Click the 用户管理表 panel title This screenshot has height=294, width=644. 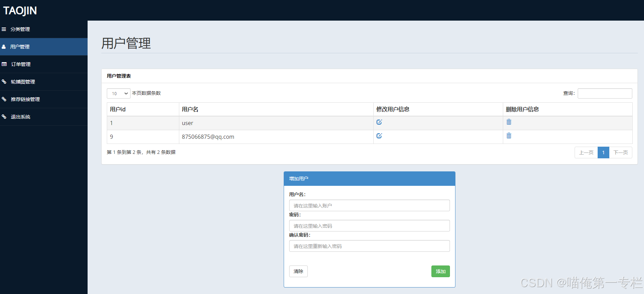(119, 76)
